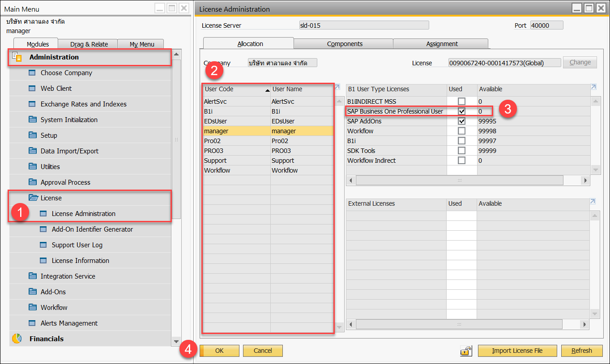Collapse the License folder in Main Menu

point(90,198)
